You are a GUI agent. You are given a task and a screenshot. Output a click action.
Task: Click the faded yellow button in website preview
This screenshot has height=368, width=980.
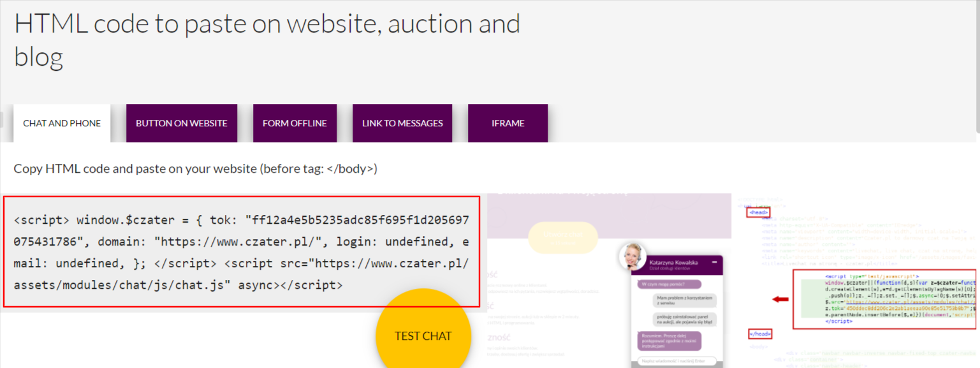click(563, 238)
